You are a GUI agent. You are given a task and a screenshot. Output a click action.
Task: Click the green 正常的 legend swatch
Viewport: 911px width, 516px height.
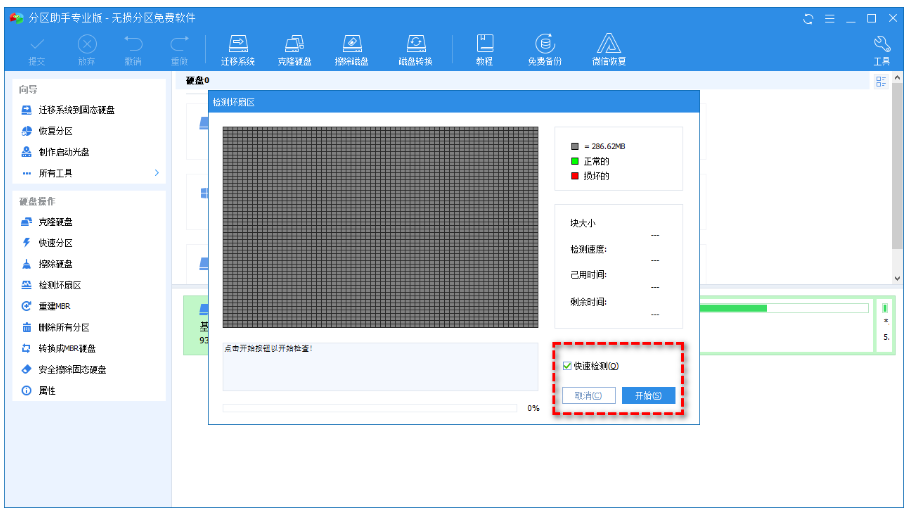[x=575, y=161]
